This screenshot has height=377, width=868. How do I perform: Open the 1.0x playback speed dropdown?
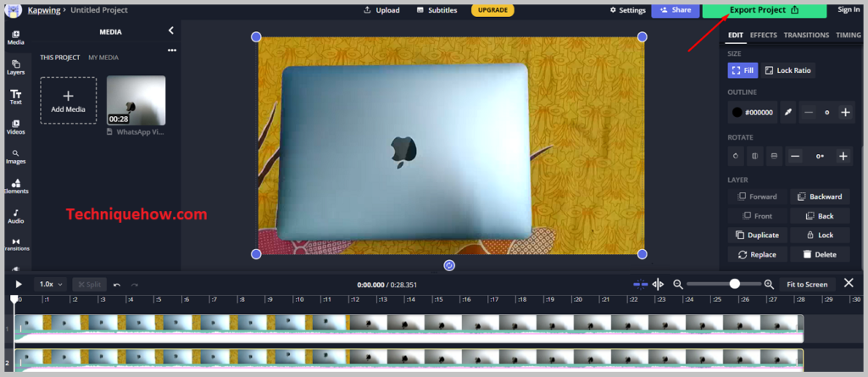point(49,285)
